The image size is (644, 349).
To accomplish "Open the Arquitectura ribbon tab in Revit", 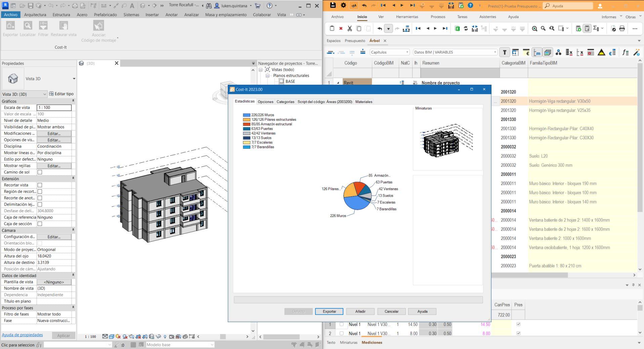I will click(35, 15).
